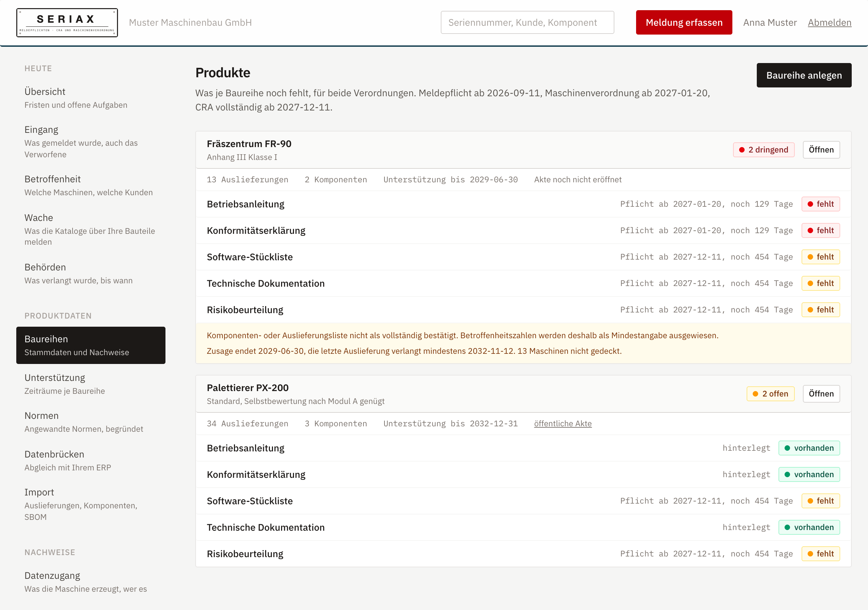Click vorhanden badge on PX-200 Konformitätserklärung
Image resolution: width=868 pixels, height=610 pixels.
click(809, 474)
